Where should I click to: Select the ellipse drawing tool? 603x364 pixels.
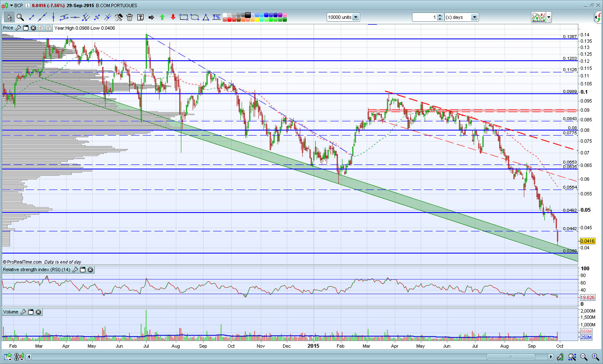coord(195,17)
